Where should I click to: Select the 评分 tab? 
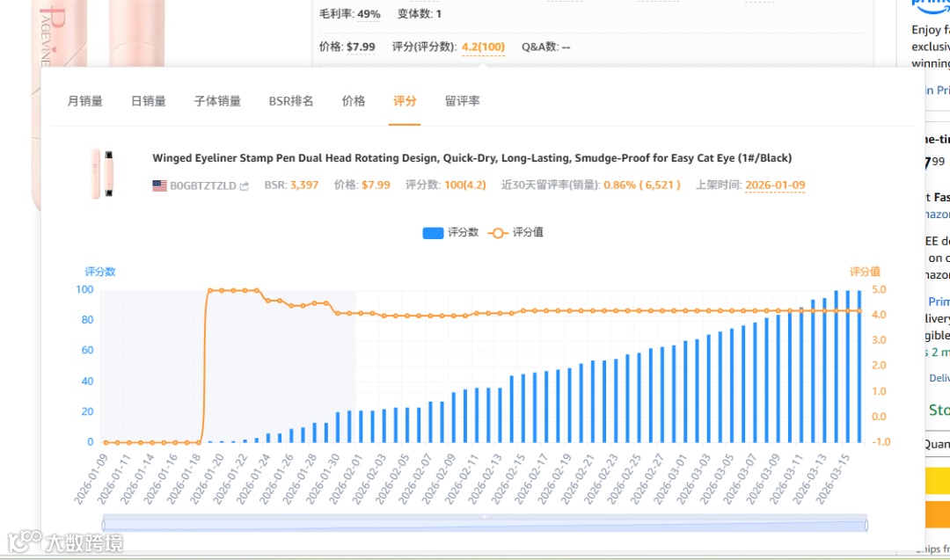click(x=405, y=101)
